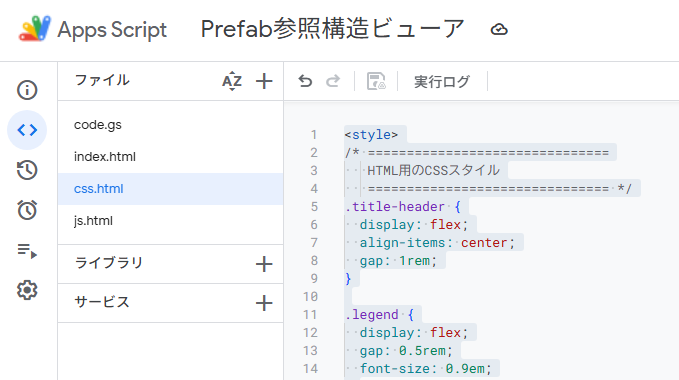Check cloud save status icon
Image resolution: width=679 pixels, height=380 pixels.
(x=499, y=29)
